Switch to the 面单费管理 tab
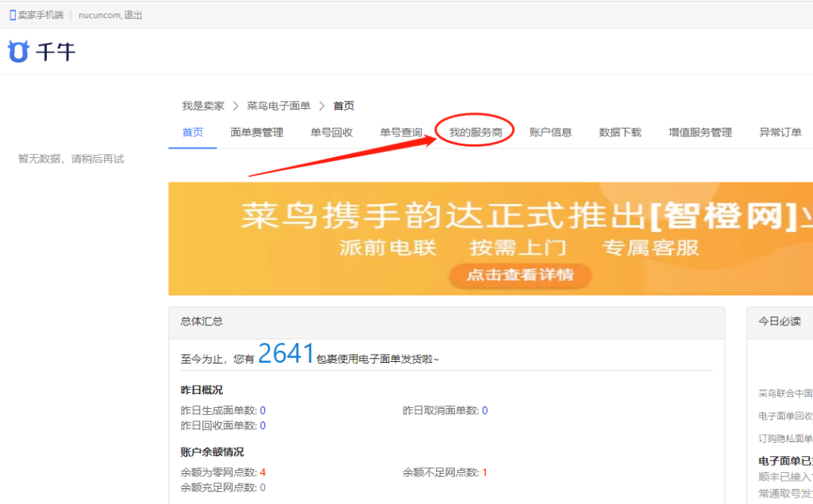This screenshot has width=813, height=504. (x=256, y=133)
